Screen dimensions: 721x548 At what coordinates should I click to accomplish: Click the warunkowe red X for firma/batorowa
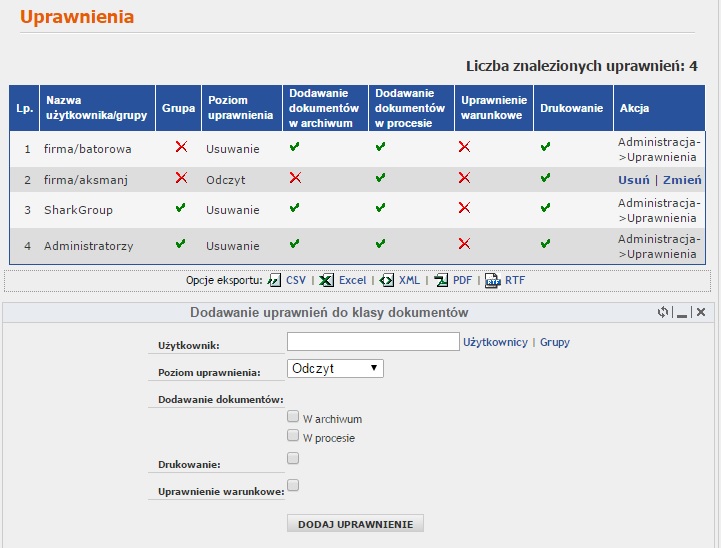[x=464, y=147]
